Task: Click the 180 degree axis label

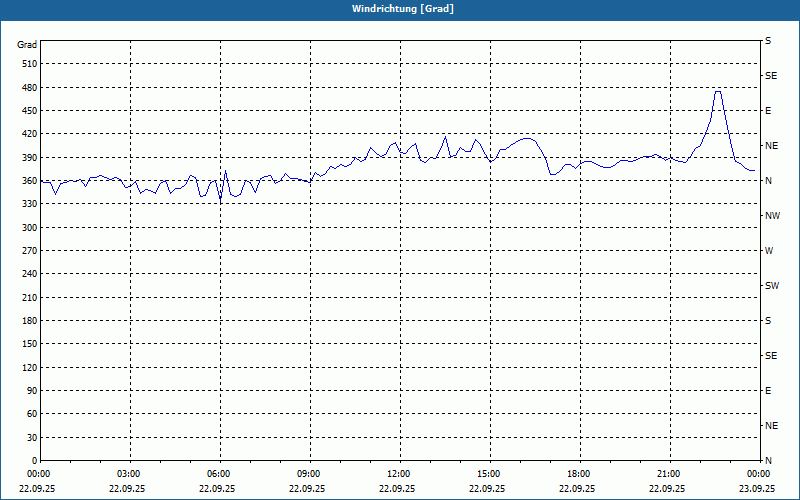Action: click(x=30, y=321)
